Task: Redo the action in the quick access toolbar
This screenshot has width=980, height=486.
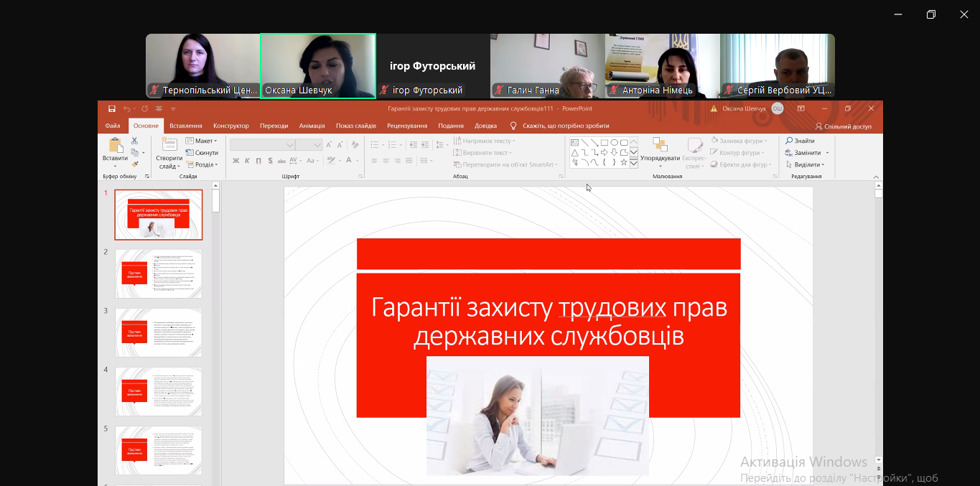Action: [144, 109]
